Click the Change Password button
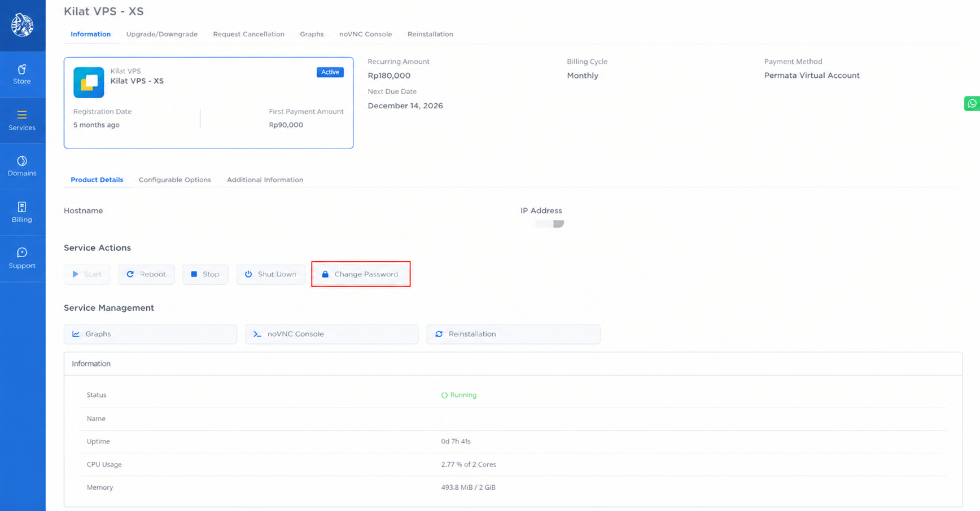This screenshot has width=980, height=511. coord(361,274)
